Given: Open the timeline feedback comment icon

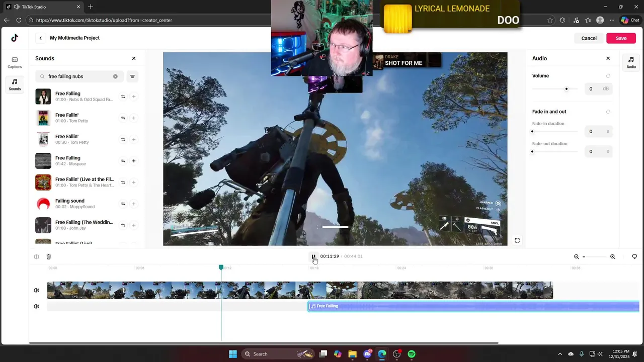Looking at the screenshot, I should 634,256.
